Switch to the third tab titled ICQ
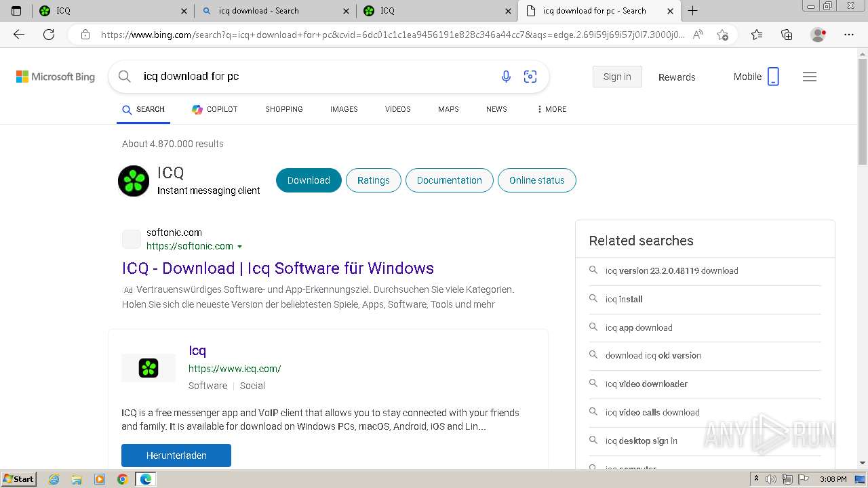This screenshot has width=868, height=488. click(x=437, y=11)
